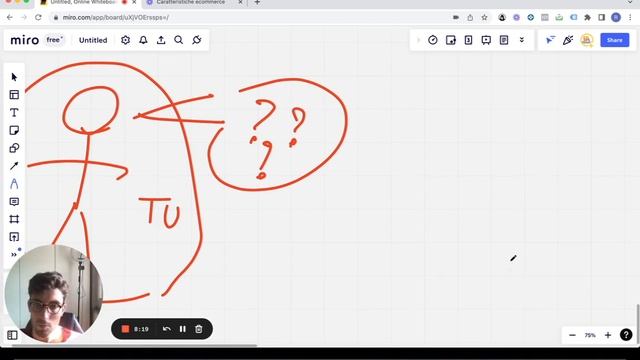Reload the browser page
640x360 pixels.
[38, 18]
